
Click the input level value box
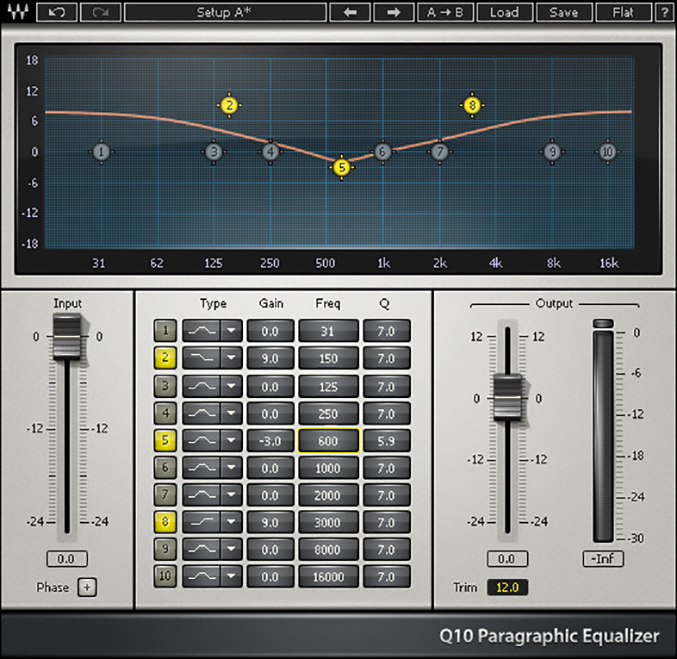67,559
